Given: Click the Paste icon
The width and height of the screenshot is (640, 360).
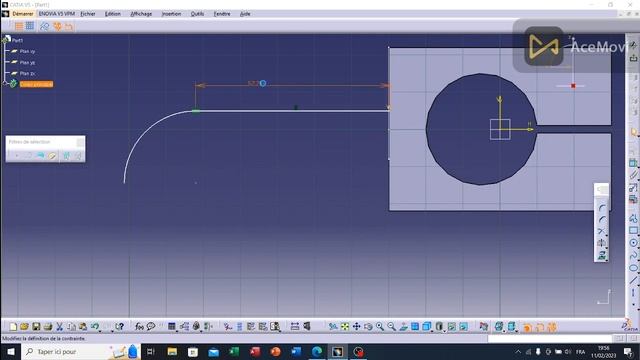Looking at the screenshot, I should [x=83, y=327].
